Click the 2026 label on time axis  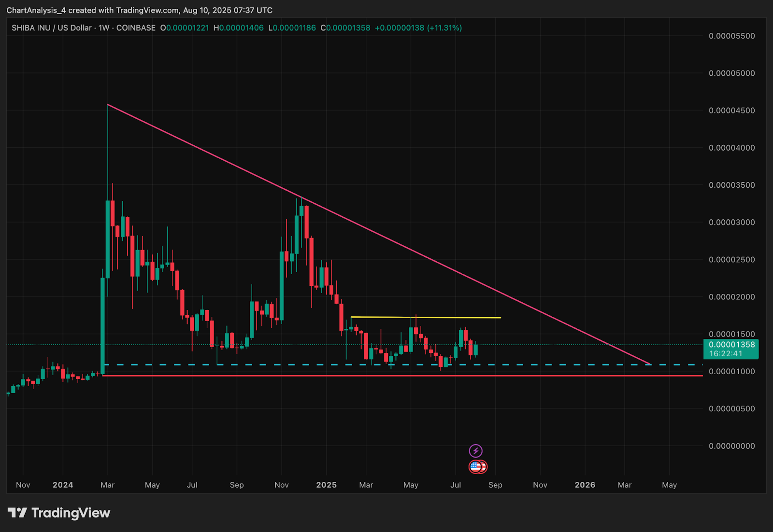click(585, 485)
